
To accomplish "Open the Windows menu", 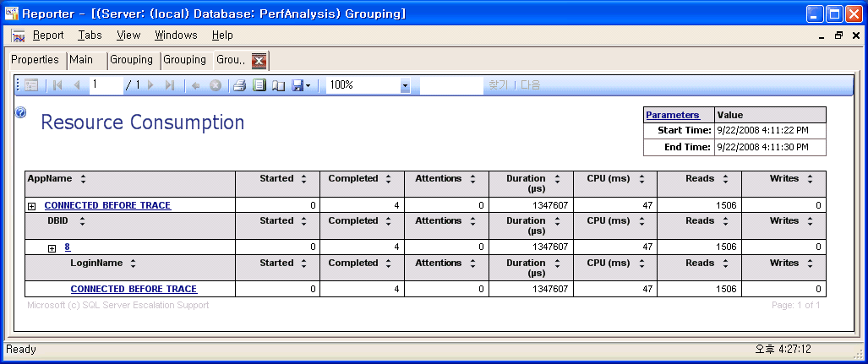I will [176, 35].
